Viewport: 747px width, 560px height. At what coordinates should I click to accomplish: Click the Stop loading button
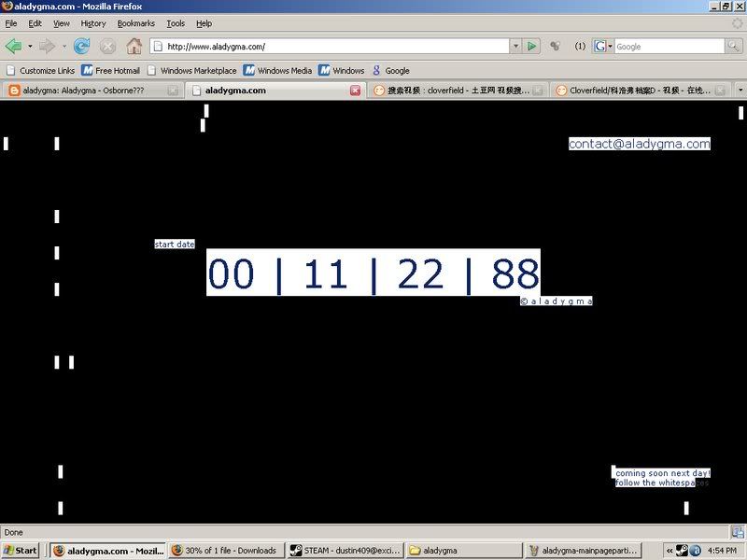108,46
